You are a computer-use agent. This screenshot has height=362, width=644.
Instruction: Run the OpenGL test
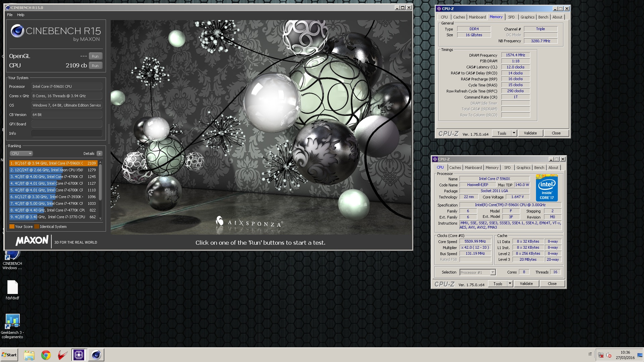(95, 56)
